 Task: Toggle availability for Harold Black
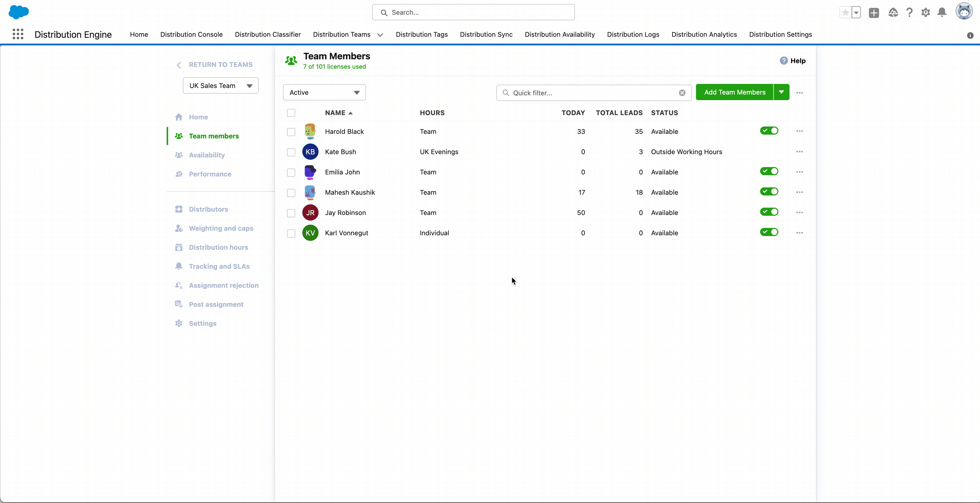coord(769,131)
